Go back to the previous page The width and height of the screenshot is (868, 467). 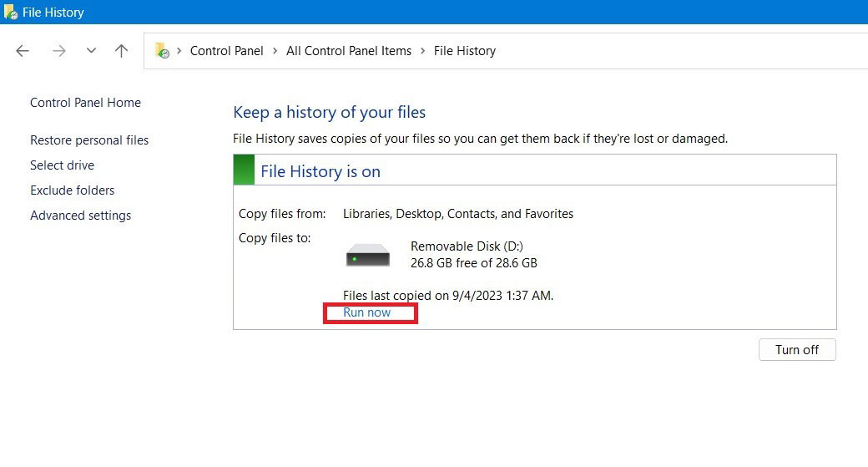(23, 51)
